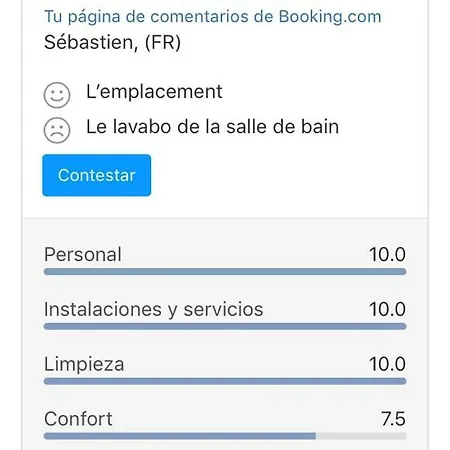Click the blue Contestar button
Screen dimensions: 450x450
[97, 175]
